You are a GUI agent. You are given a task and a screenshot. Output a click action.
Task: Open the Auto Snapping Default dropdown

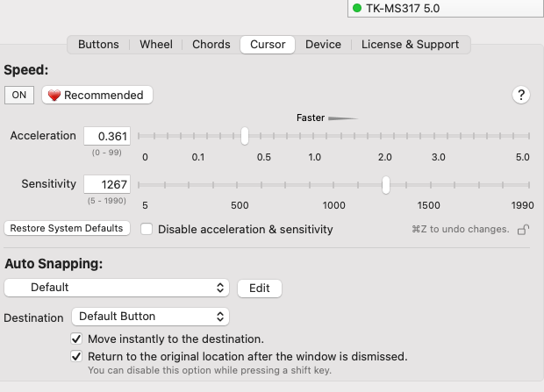(117, 288)
